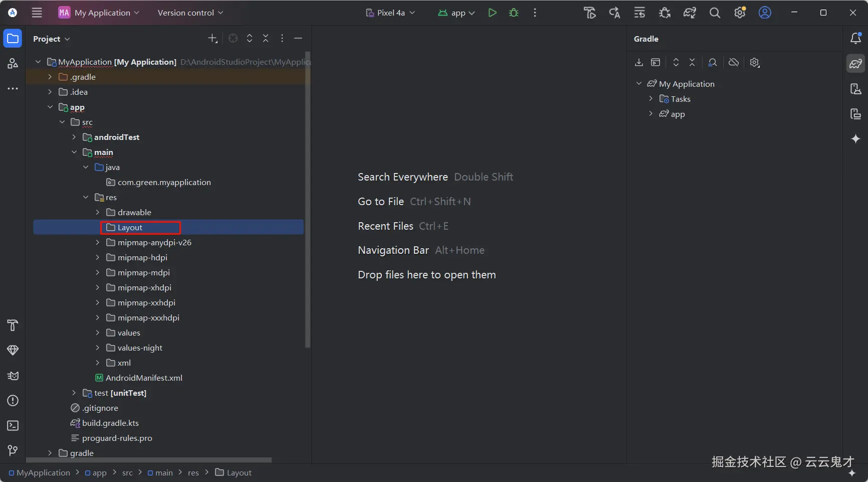The width and height of the screenshot is (868, 482).
Task: Click the lines-with-return-arrow icon in the top toolbar
Action: [x=639, y=13]
